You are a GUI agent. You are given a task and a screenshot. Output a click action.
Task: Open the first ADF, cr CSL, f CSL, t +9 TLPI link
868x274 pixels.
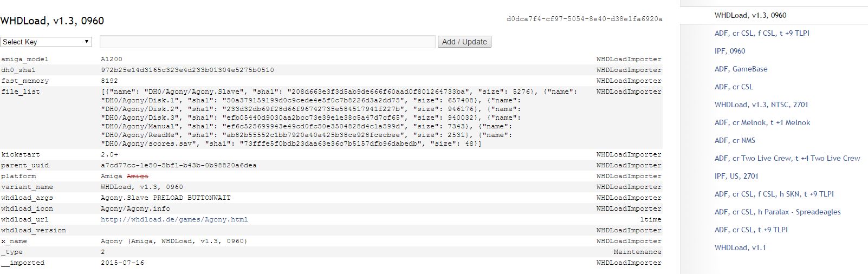[x=762, y=33]
